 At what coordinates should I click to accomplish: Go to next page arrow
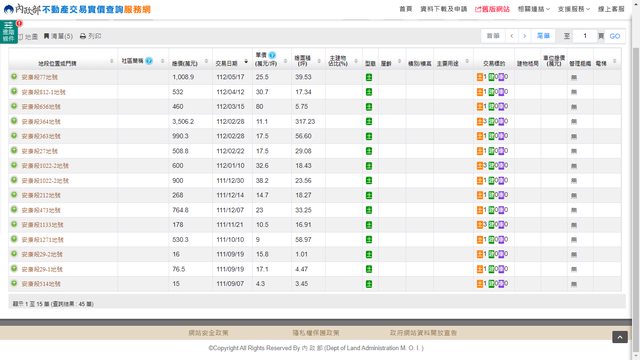click(524, 36)
